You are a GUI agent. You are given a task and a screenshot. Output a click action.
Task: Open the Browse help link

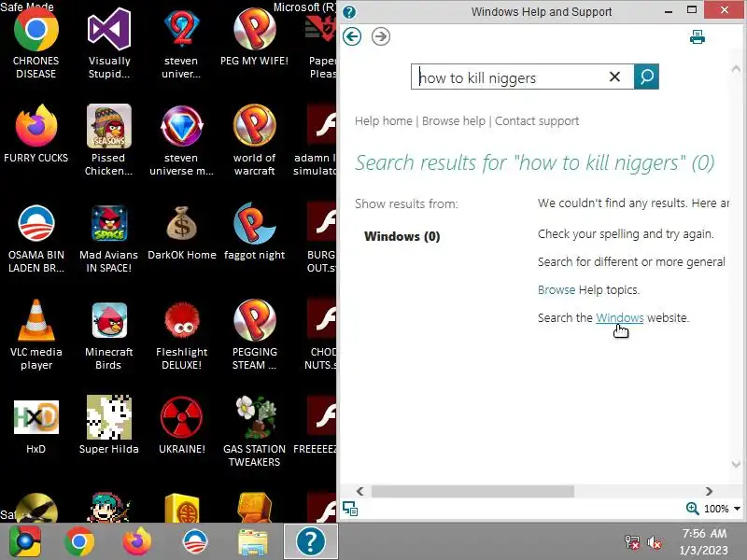coord(454,121)
